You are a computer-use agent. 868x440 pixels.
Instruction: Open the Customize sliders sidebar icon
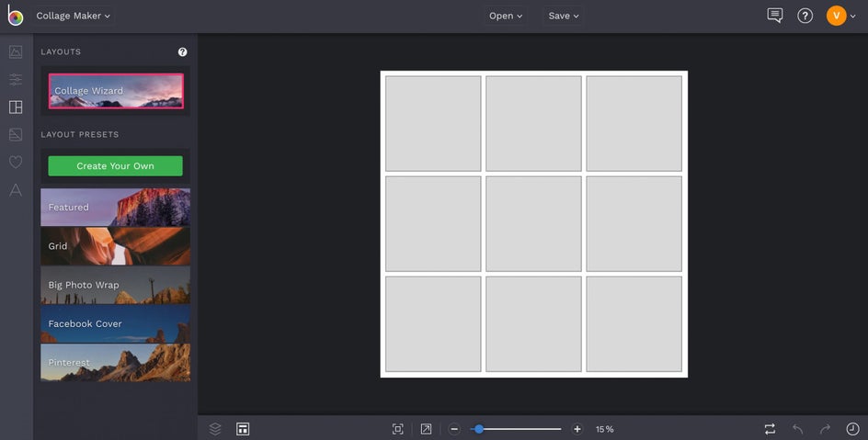click(x=16, y=80)
